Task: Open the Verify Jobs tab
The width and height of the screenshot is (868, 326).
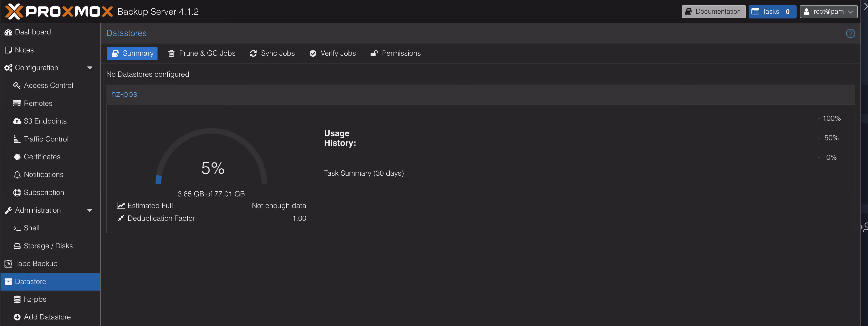Action: pyautogui.click(x=332, y=53)
